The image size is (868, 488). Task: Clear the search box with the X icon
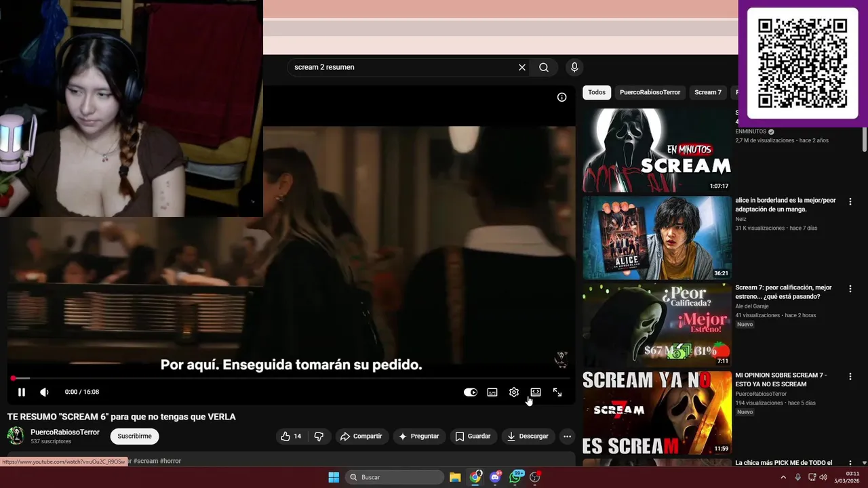[522, 67]
